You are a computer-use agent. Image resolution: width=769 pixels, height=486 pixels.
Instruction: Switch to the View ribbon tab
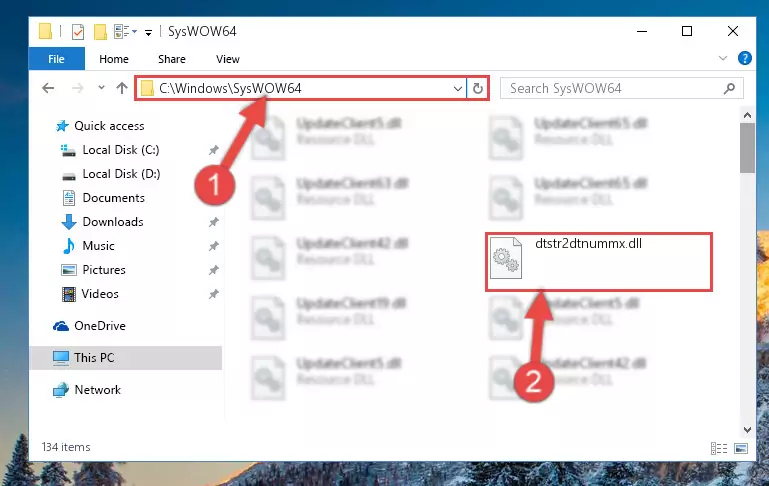[x=228, y=59]
